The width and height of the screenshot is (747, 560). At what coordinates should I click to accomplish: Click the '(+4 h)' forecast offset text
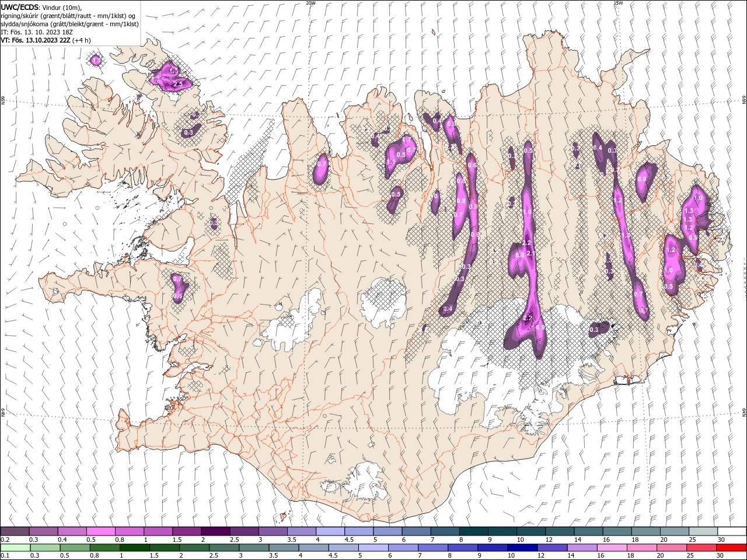click(x=83, y=40)
